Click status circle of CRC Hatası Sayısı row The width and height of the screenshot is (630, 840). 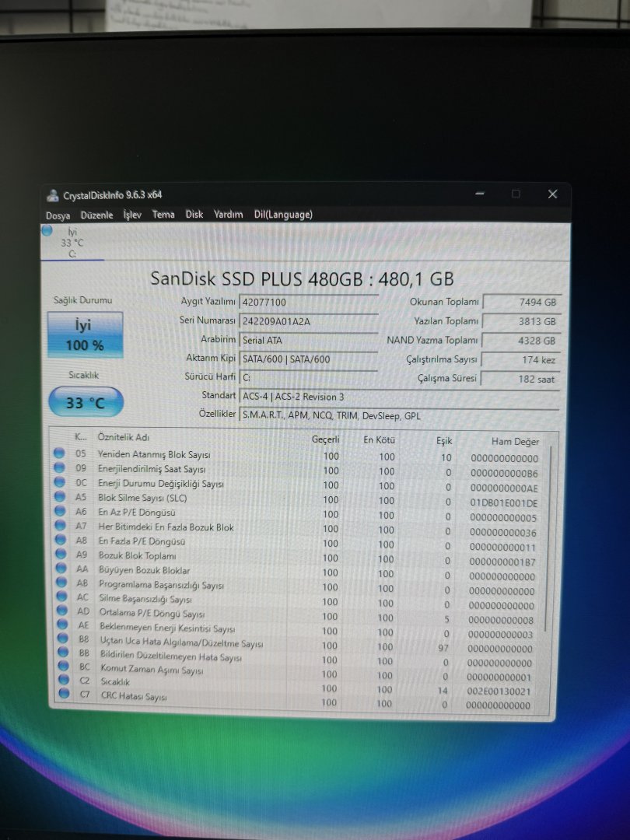tap(65, 694)
